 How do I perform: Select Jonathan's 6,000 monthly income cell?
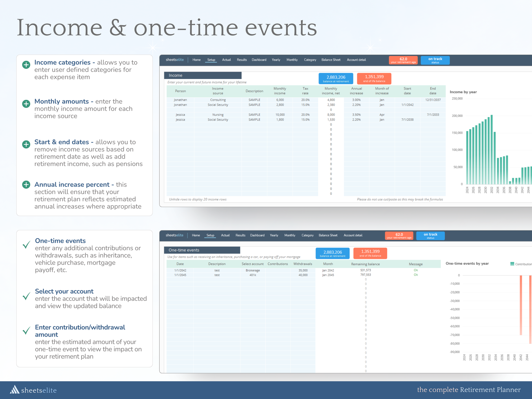click(x=280, y=100)
